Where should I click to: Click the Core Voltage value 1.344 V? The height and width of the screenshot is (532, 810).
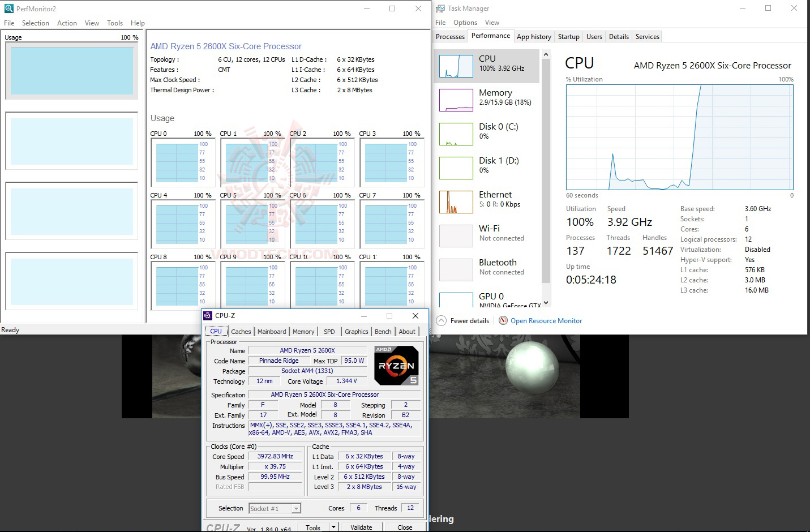(x=346, y=381)
